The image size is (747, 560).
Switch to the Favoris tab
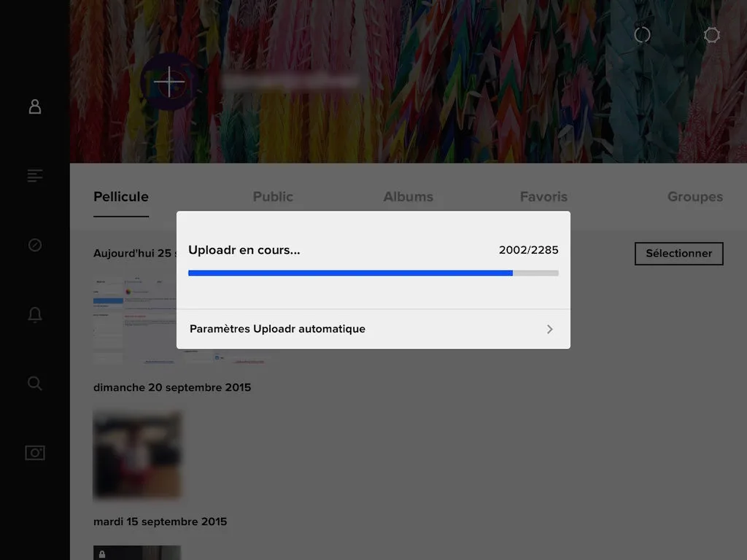(x=543, y=197)
